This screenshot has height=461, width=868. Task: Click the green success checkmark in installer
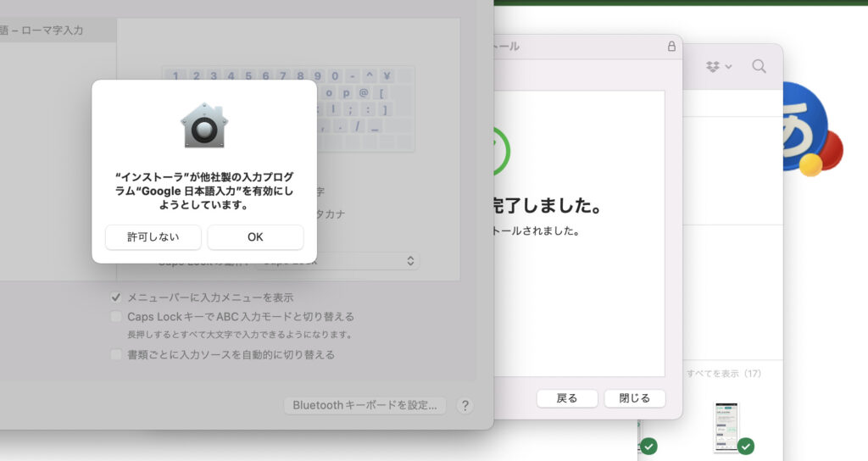coord(501,151)
